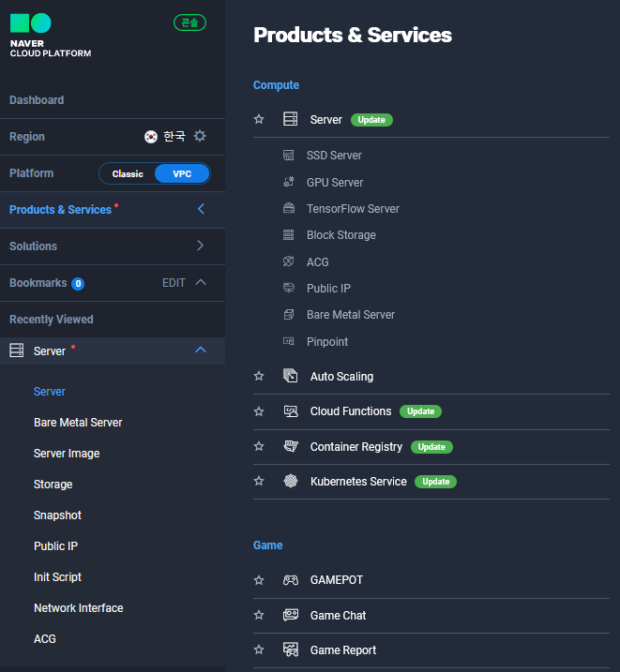
Task: Click the Auto Scaling icon
Action: pos(291,377)
